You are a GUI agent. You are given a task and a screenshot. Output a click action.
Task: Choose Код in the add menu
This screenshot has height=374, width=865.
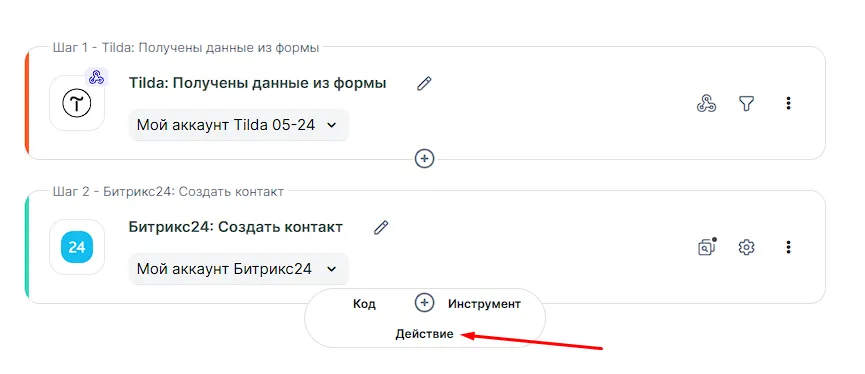click(364, 304)
